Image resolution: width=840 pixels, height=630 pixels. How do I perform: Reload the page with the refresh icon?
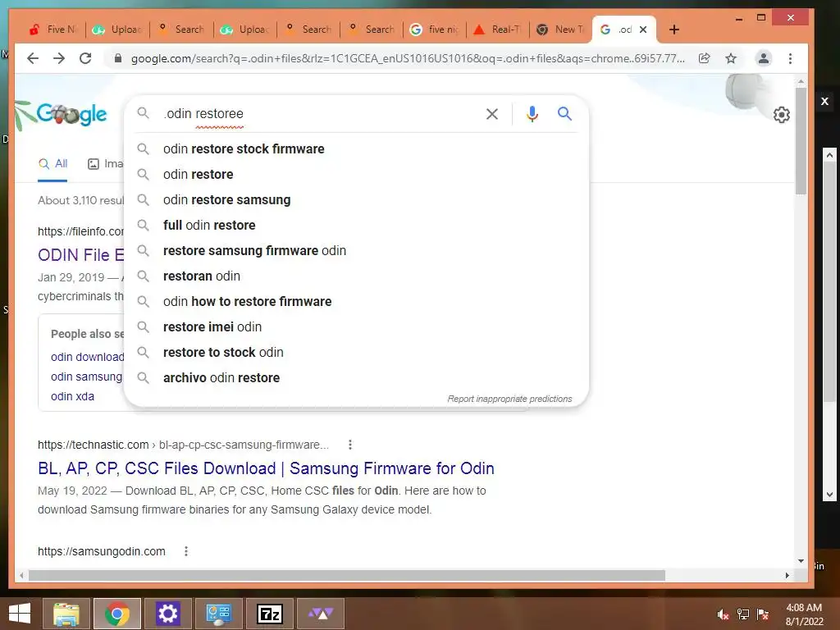(x=85, y=58)
